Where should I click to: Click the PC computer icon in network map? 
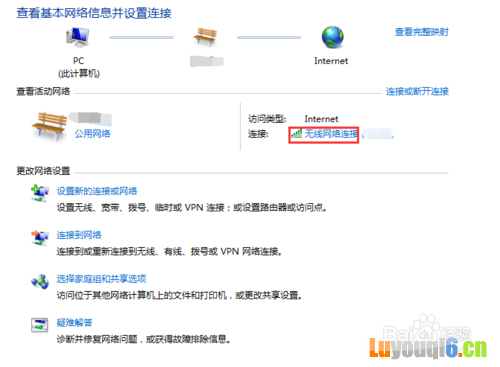78,37
